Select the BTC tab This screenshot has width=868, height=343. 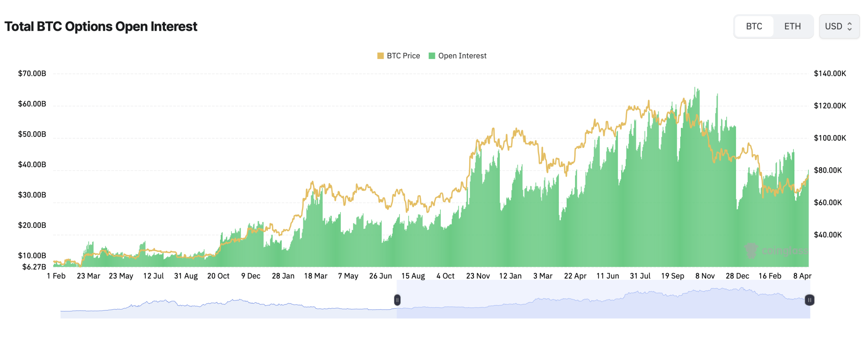point(753,26)
